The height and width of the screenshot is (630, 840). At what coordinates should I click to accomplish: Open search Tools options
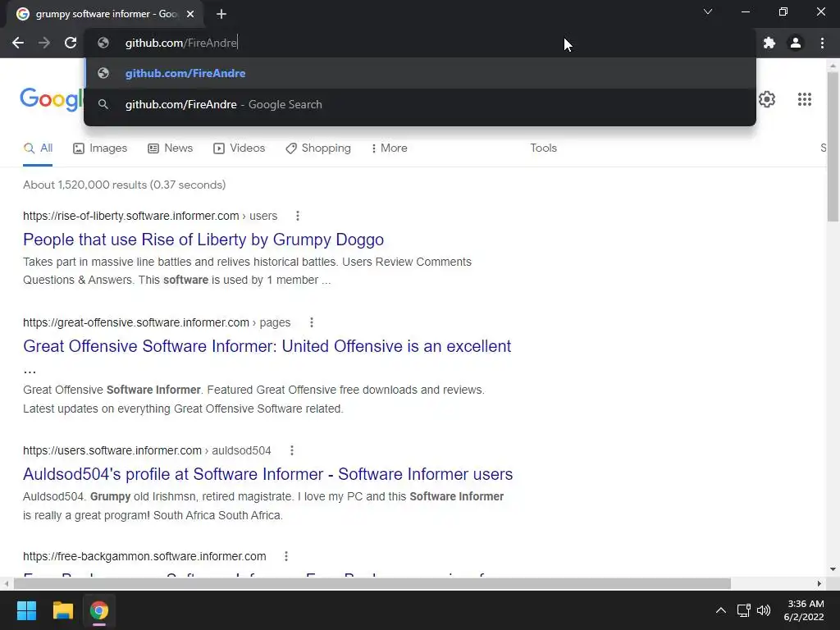click(543, 148)
